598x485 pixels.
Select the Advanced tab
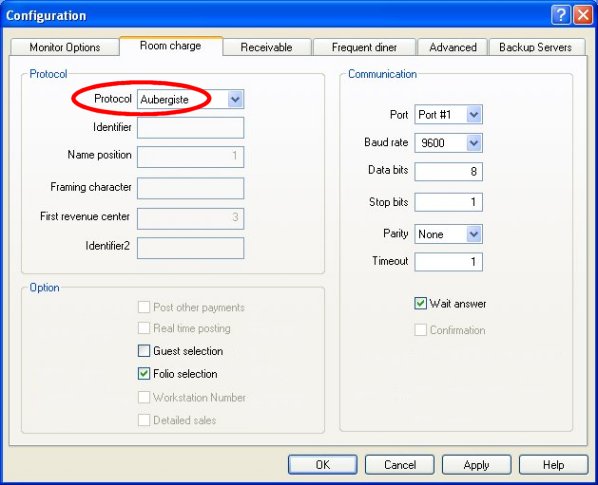pos(453,47)
